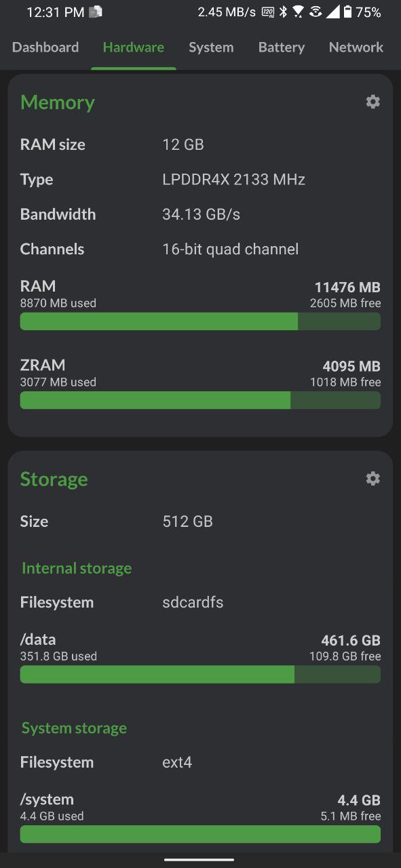Tap the notification icon beside the clock
Image resolution: width=401 pixels, height=868 pixels.
[96, 12]
